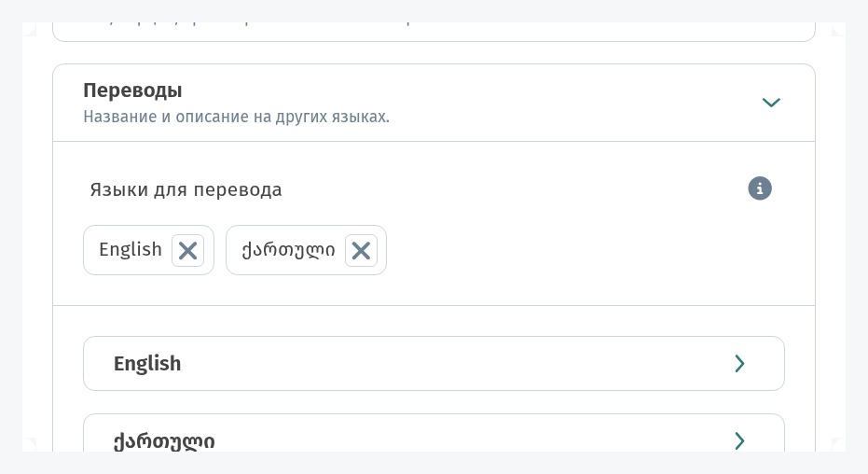Select the ქართული tag label
The height and width of the screenshot is (474, 868).
[288, 250]
